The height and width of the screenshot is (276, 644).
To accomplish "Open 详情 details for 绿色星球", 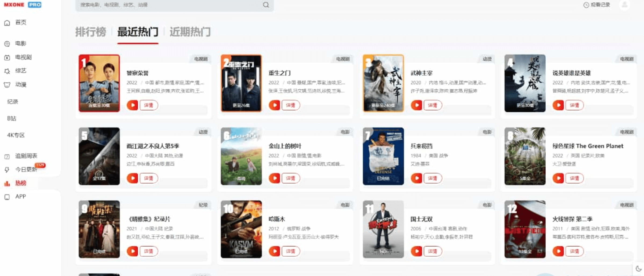I will [574, 178].
